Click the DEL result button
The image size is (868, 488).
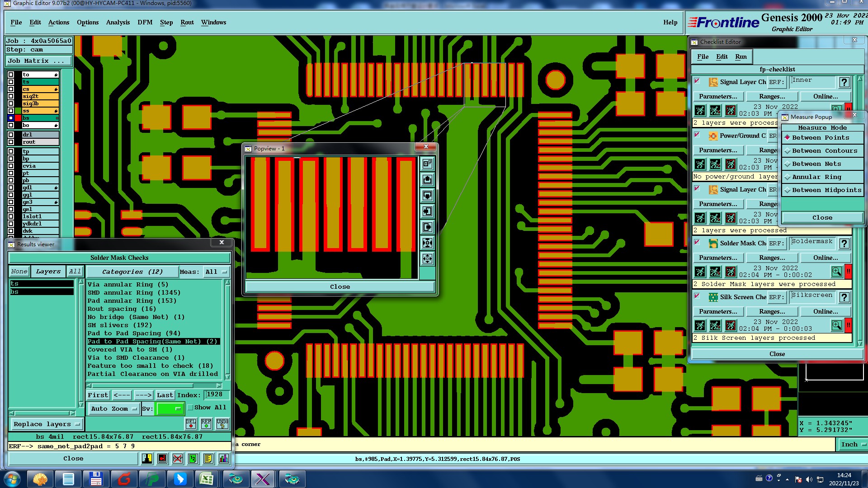[191, 423]
